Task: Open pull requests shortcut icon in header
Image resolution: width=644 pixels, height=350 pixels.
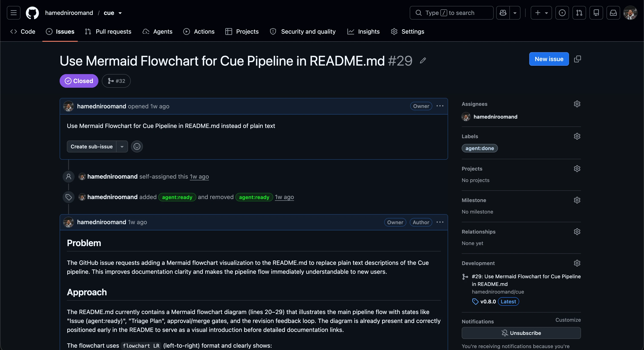Action: [579, 13]
